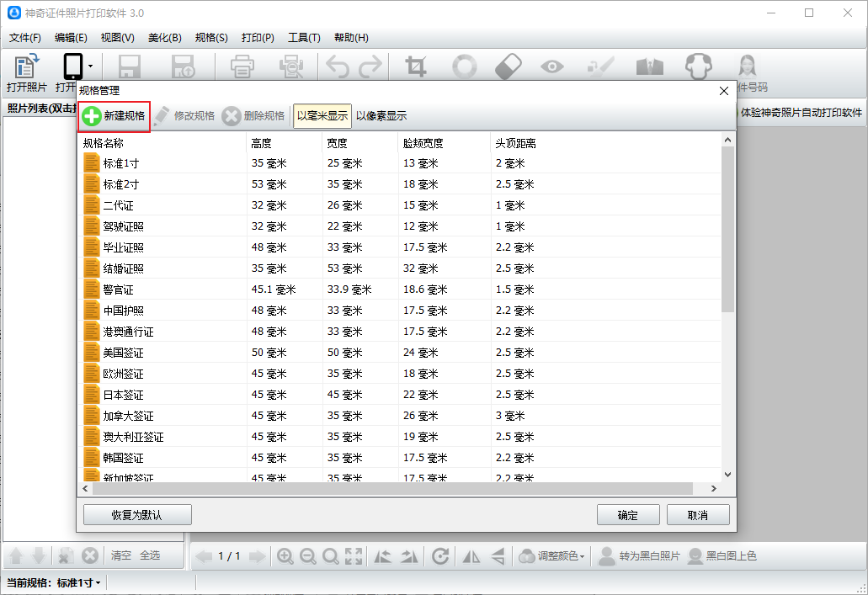Screen dimensions: 868x595
Task: Click the Delete Spec (删除规格) icon
Action: [231, 116]
